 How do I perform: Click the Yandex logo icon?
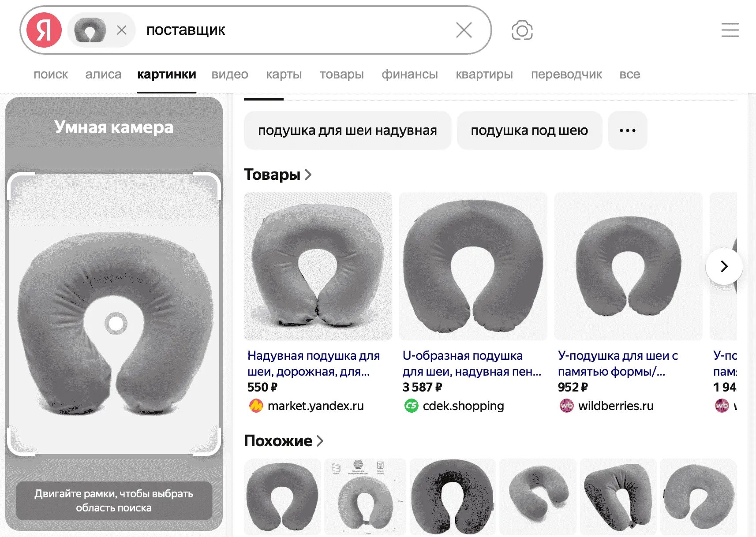[x=44, y=30]
